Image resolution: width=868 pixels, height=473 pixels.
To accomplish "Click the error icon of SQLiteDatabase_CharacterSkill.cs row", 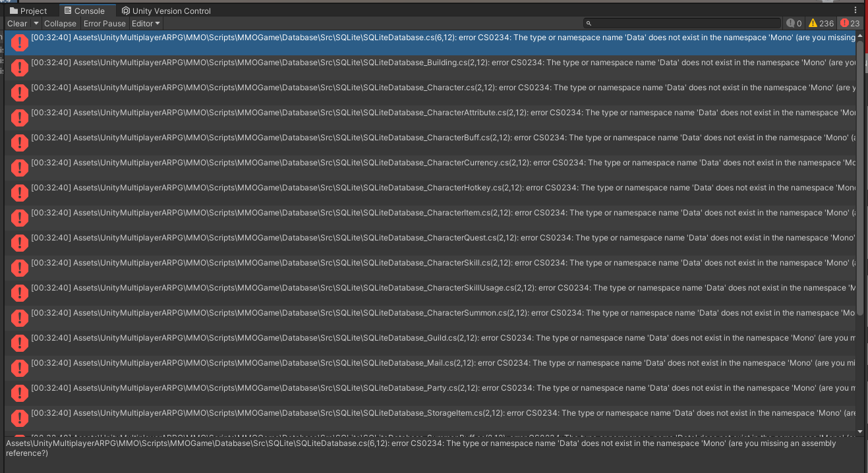I will (20, 268).
